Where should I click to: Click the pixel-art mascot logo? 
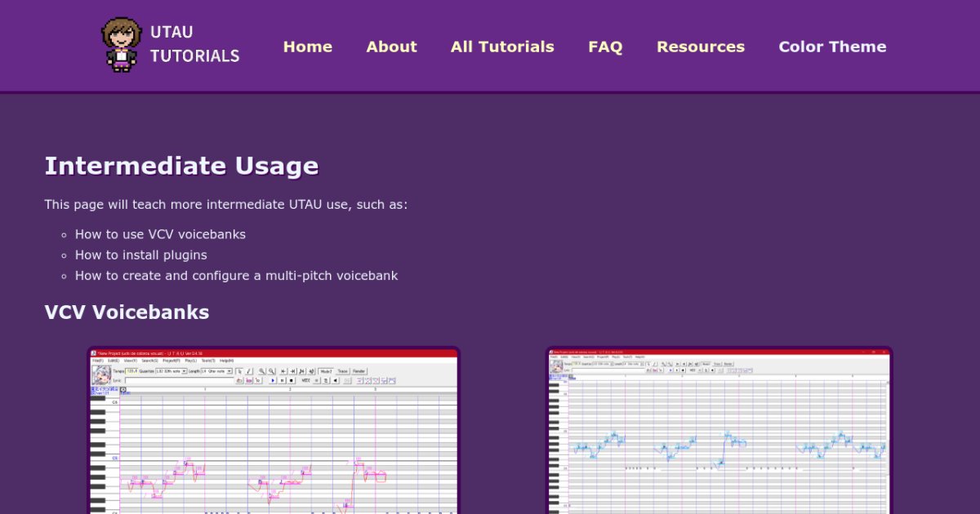point(122,44)
